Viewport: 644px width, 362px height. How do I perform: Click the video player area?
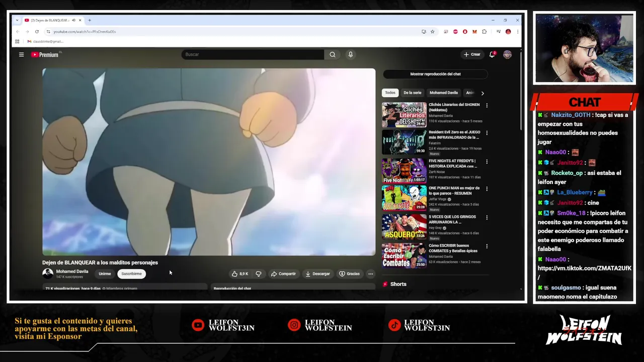click(209, 162)
